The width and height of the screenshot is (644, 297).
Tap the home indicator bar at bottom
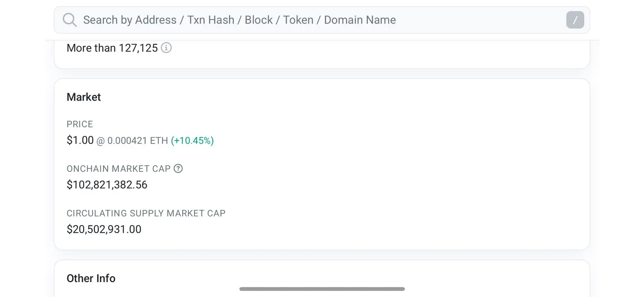click(322, 289)
